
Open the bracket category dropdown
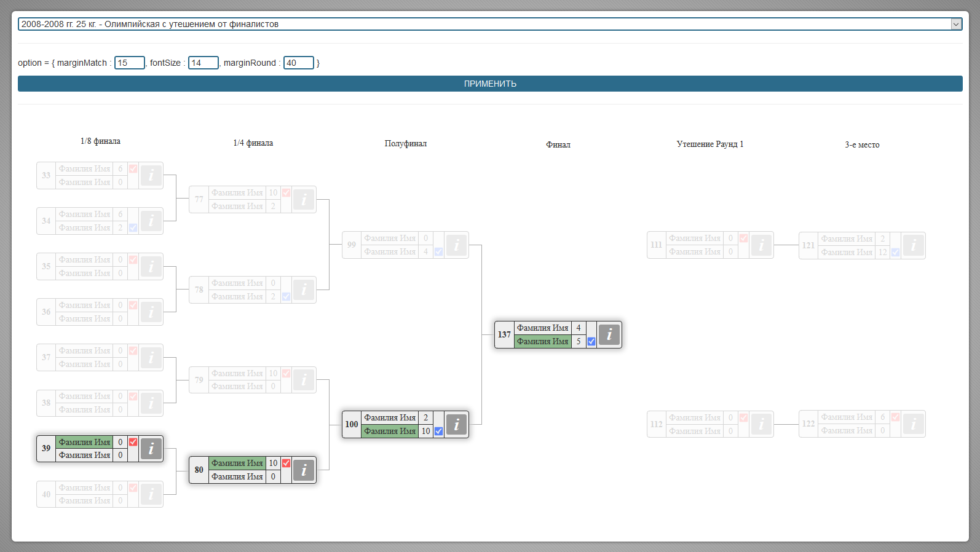(x=490, y=24)
